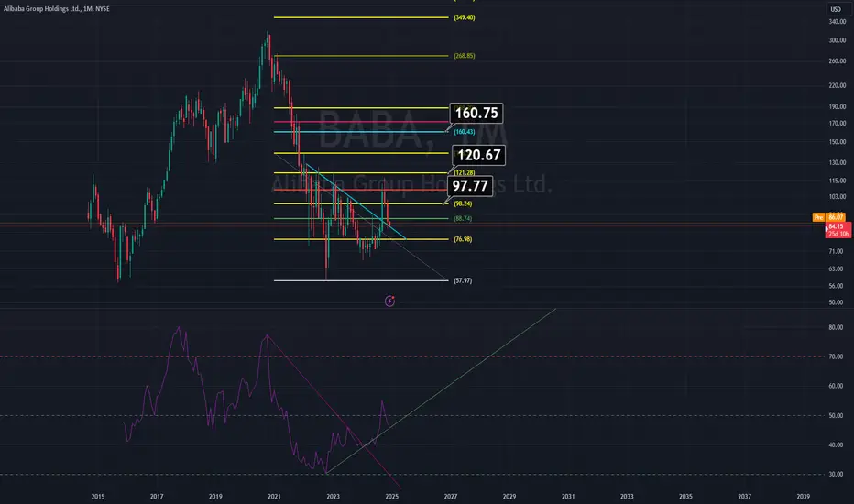Click the 30.00 RSI scale label
Image resolution: width=854 pixels, height=504 pixels.
[x=836, y=474]
